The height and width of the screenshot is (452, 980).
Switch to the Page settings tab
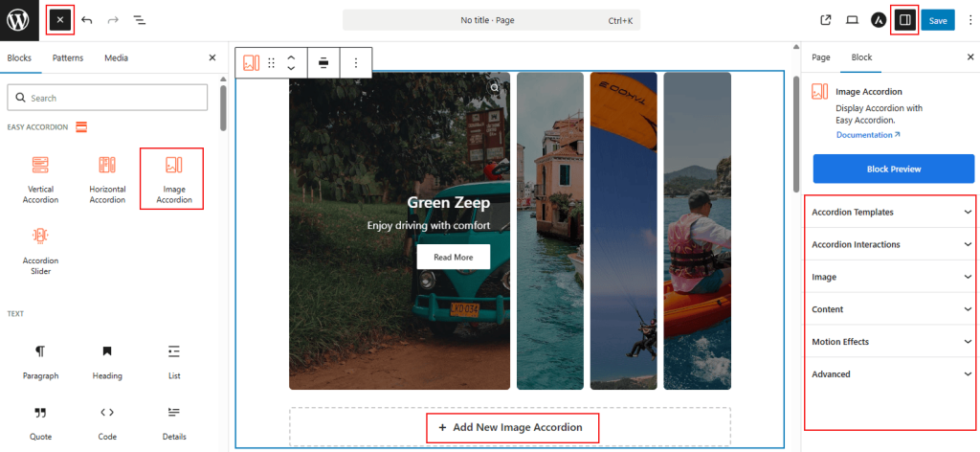tap(821, 57)
